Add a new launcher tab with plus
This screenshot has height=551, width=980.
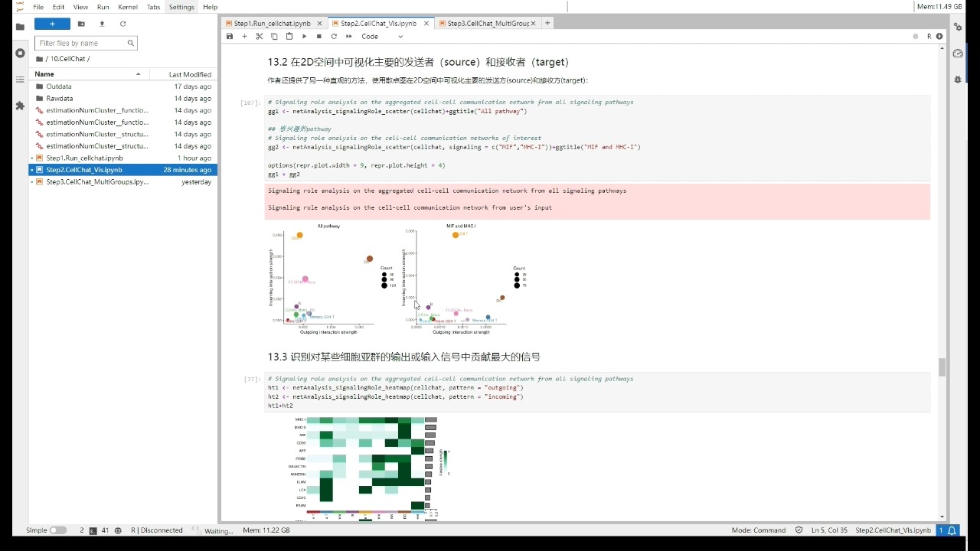click(x=547, y=24)
